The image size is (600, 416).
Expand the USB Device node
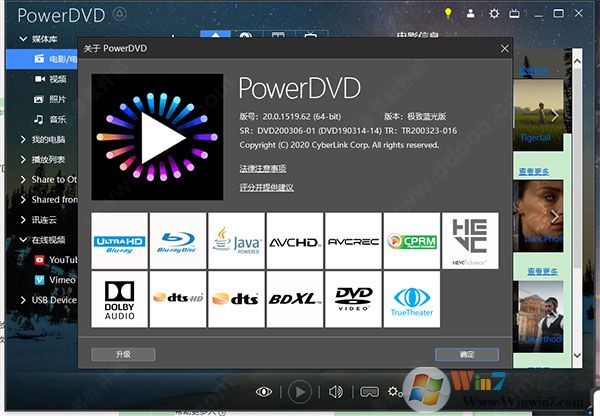tap(23, 300)
